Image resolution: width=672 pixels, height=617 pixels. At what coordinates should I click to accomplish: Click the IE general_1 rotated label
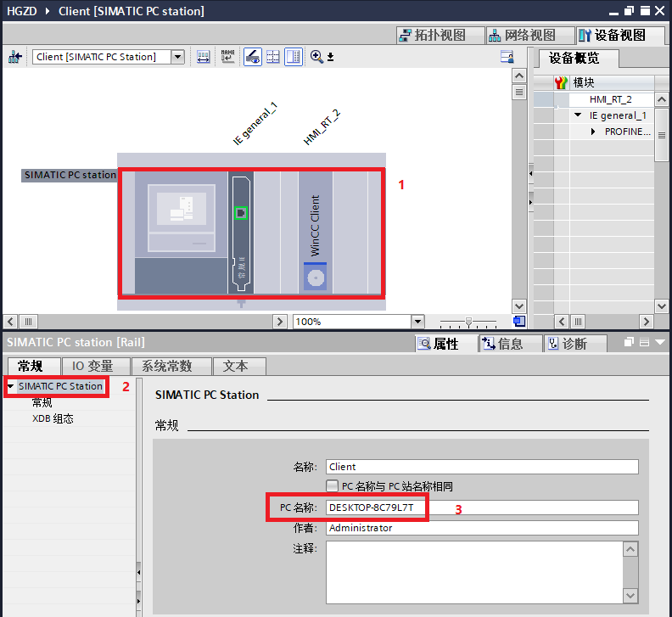point(255,124)
